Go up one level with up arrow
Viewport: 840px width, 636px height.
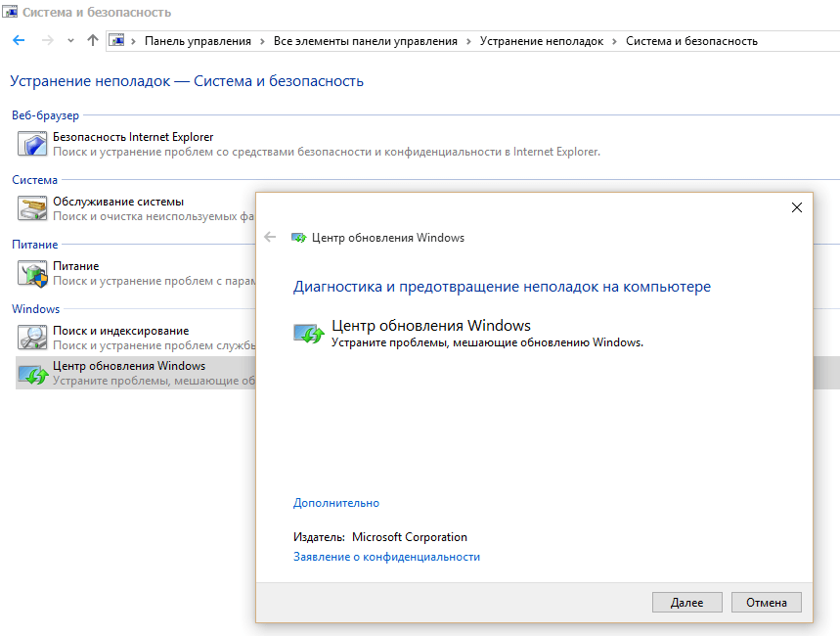pyautogui.click(x=93, y=40)
